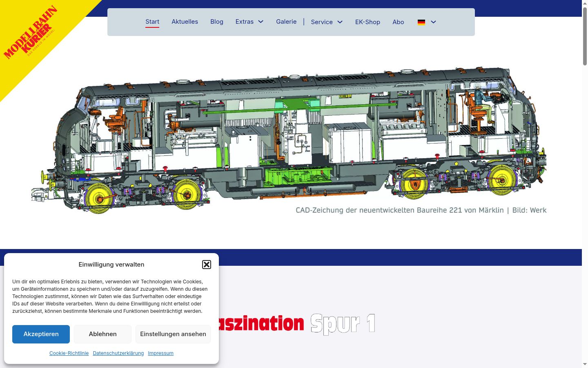588x368 pixels.
Task: Click the scrollbar down arrow
Action: tap(585, 364)
